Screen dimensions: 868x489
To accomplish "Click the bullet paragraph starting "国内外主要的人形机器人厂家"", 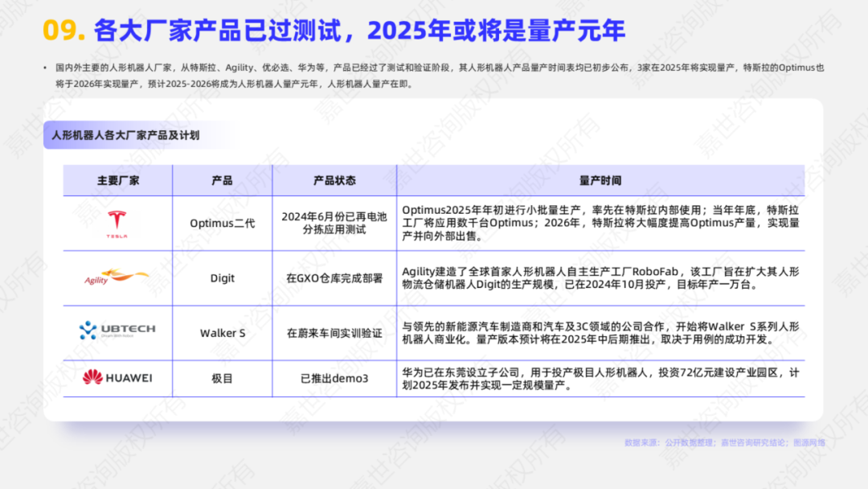I will click(x=440, y=76).
